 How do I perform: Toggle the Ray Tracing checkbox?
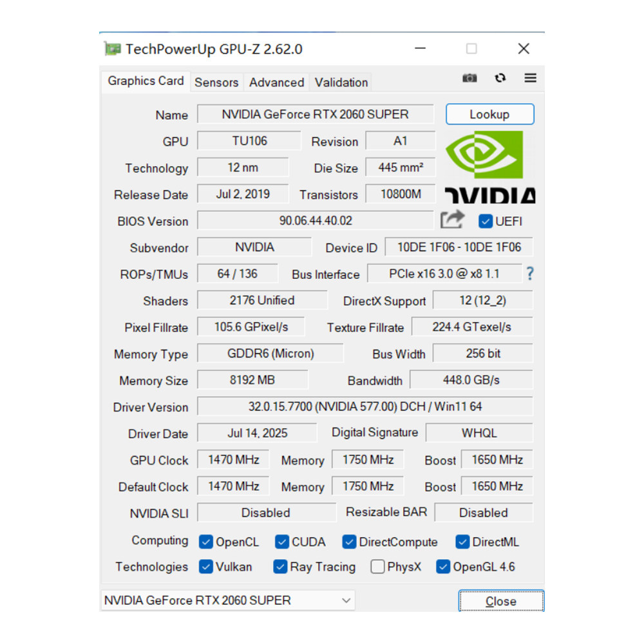click(280, 567)
